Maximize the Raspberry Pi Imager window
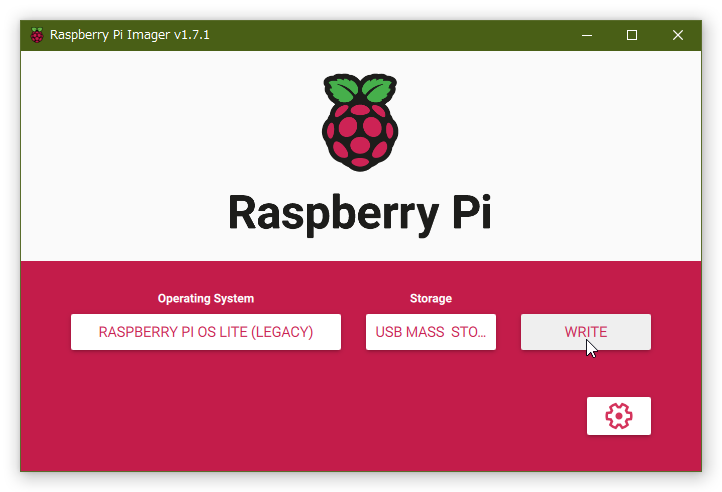 point(632,35)
